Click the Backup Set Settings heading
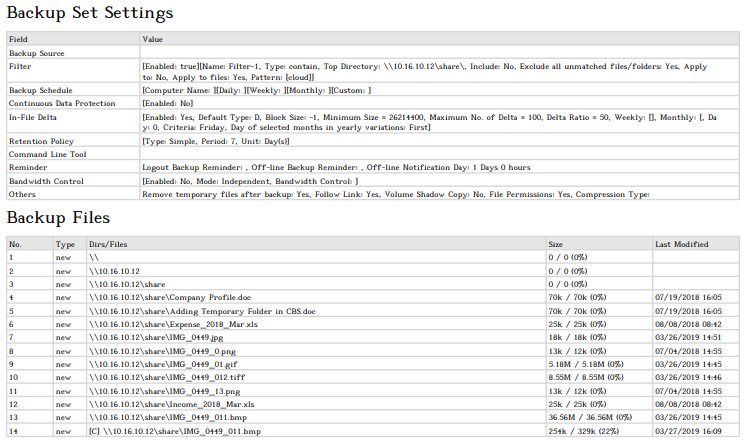The width and height of the screenshot is (746, 440). tap(90, 14)
